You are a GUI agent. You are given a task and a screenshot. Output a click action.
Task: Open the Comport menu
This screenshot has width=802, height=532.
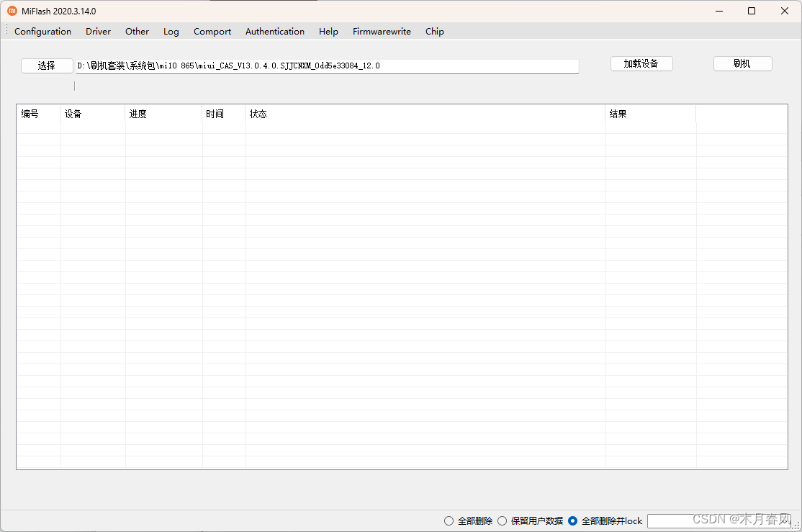click(x=212, y=31)
